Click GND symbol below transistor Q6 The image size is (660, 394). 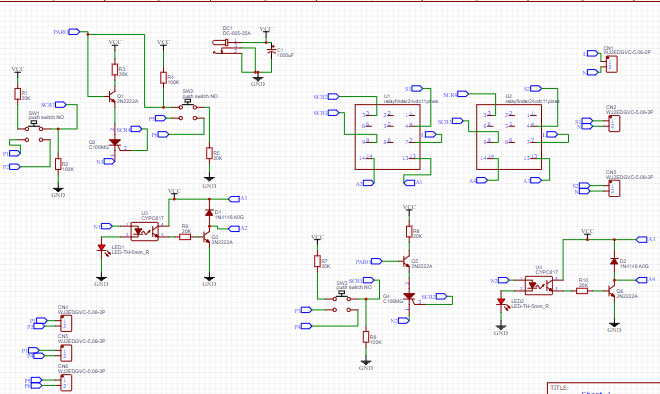click(614, 327)
